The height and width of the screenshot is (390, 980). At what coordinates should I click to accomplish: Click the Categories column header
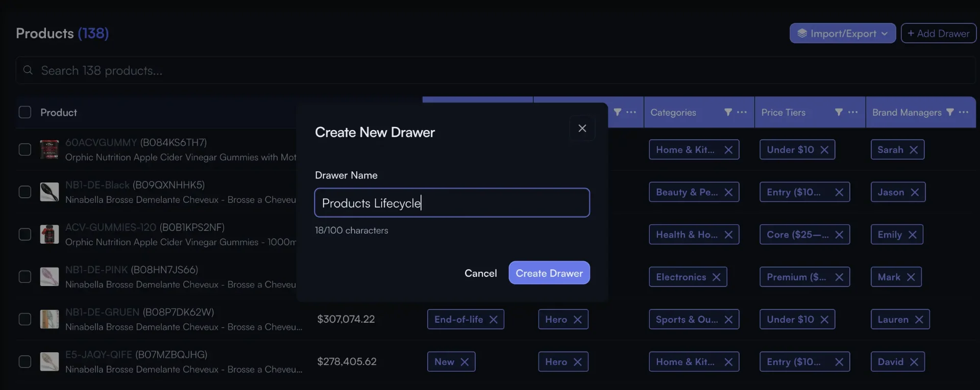(x=673, y=112)
